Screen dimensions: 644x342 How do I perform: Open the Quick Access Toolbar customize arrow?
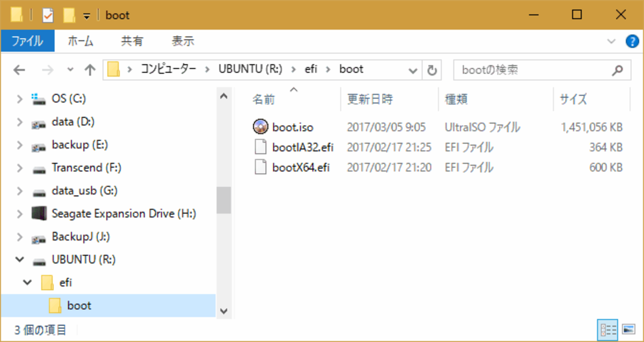pos(86,16)
